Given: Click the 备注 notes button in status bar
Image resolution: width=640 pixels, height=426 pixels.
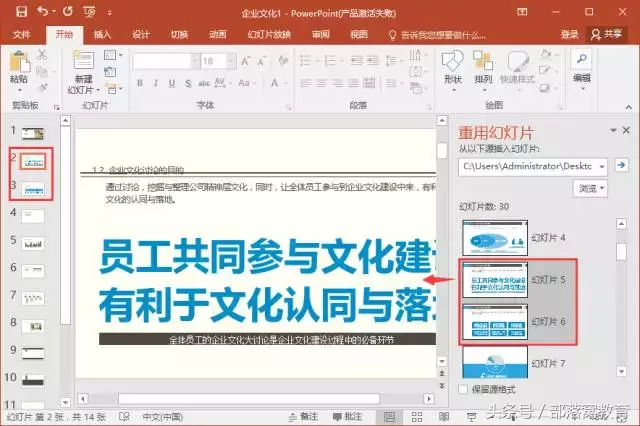Looking at the screenshot, I should [x=303, y=417].
